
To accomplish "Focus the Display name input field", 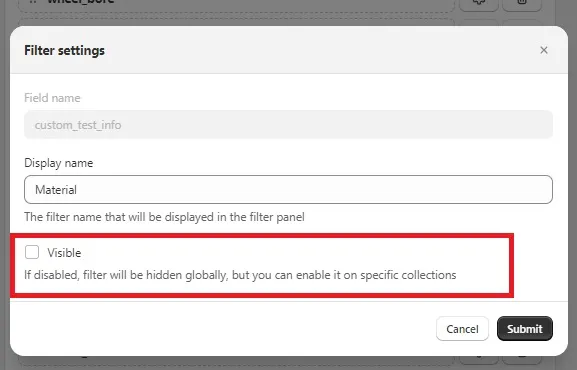I will (288, 190).
